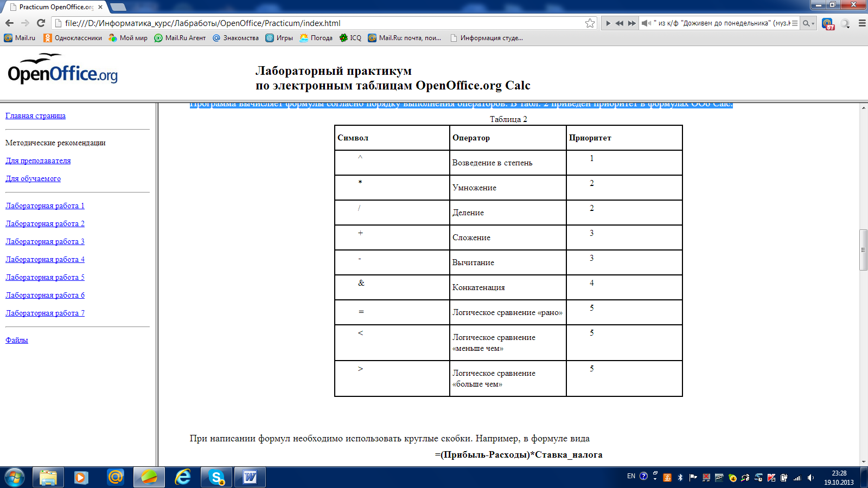Click the blue help question mark tray icon
Viewport: 868px width, 488px height.
(643, 476)
